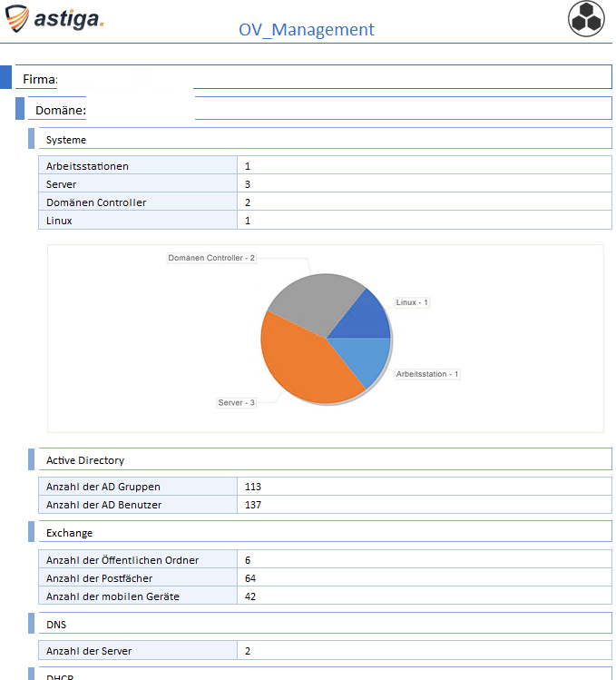Click the AD Gruppen value 113
Image resolution: width=616 pixels, height=680 pixels.
[253, 487]
